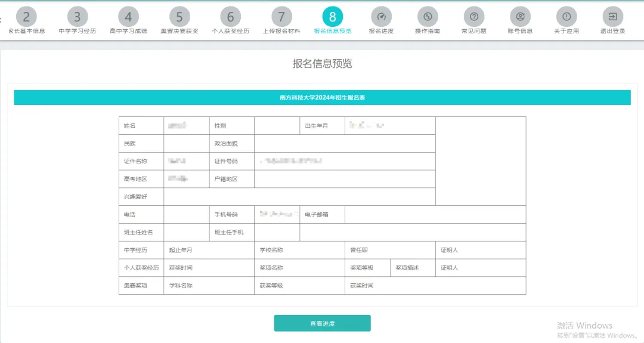Click the blurred value beside 手机号码
Viewport: 644px width, 343px height.
coord(278,214)
